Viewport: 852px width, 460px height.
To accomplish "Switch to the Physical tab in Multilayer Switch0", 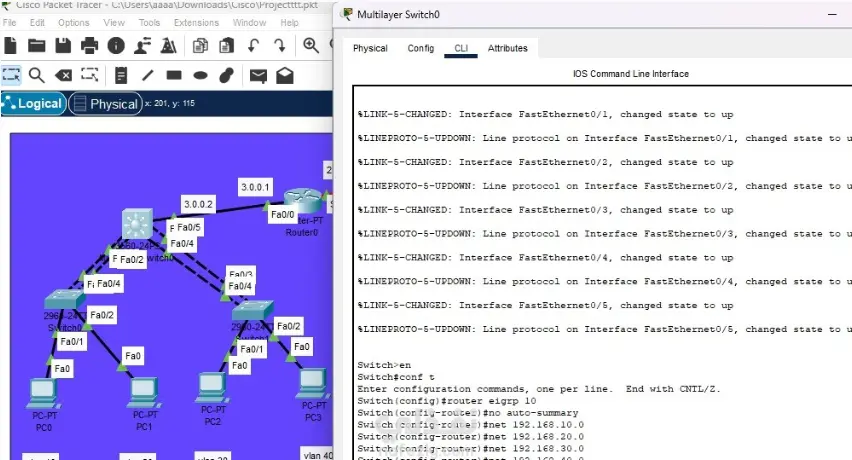I will [370, 48].
